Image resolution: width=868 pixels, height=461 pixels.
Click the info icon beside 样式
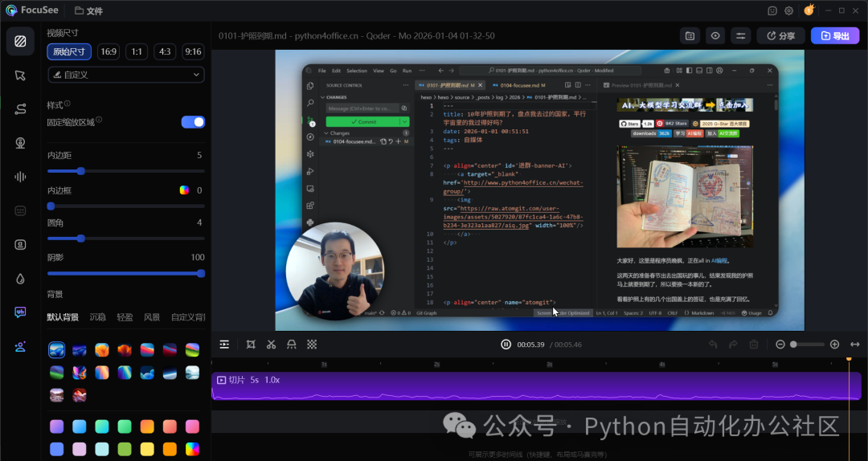point(67,104)
